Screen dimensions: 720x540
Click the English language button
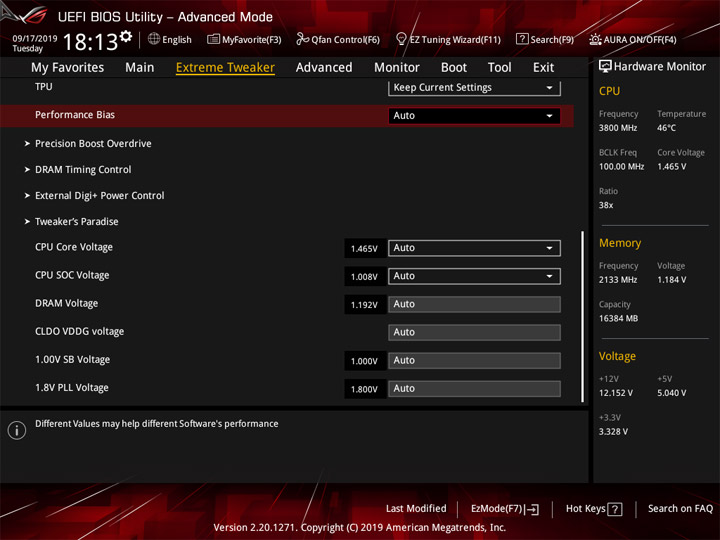tap(170, 39)
